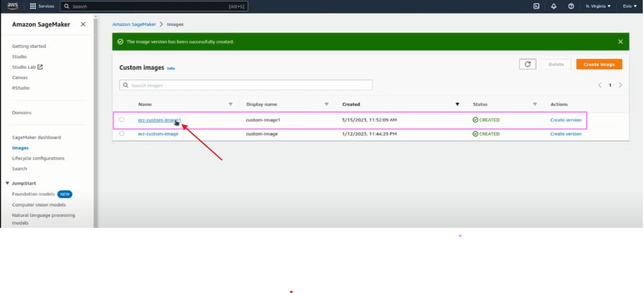Open the notifications bell
The width and height of the screenshot is (644, 293).
click(x=554, y=6)
